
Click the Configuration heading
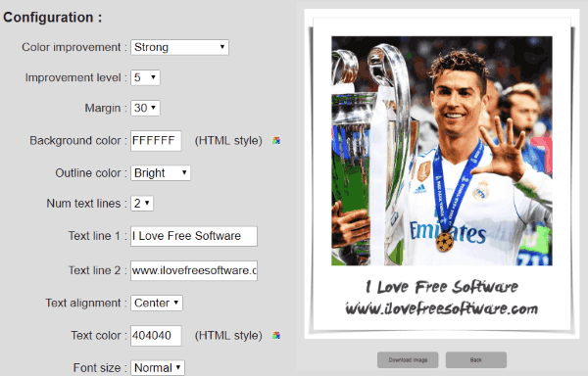[x=53, y=18]
